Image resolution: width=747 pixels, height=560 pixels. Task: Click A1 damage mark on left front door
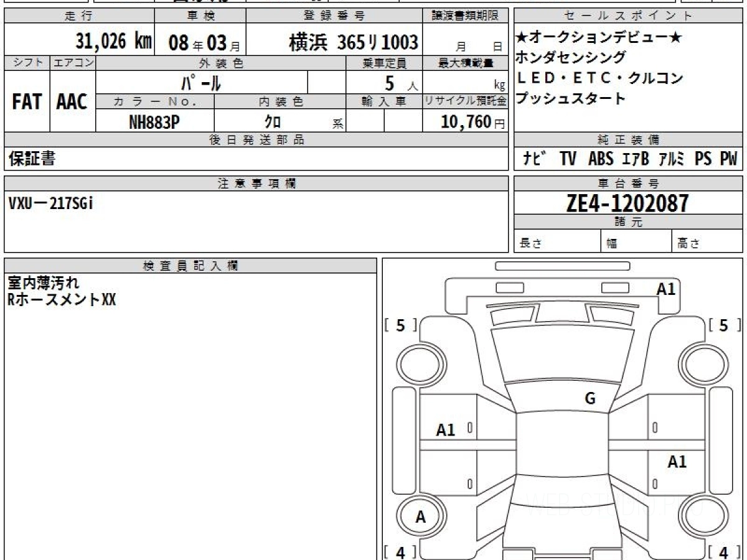(446, 429)
